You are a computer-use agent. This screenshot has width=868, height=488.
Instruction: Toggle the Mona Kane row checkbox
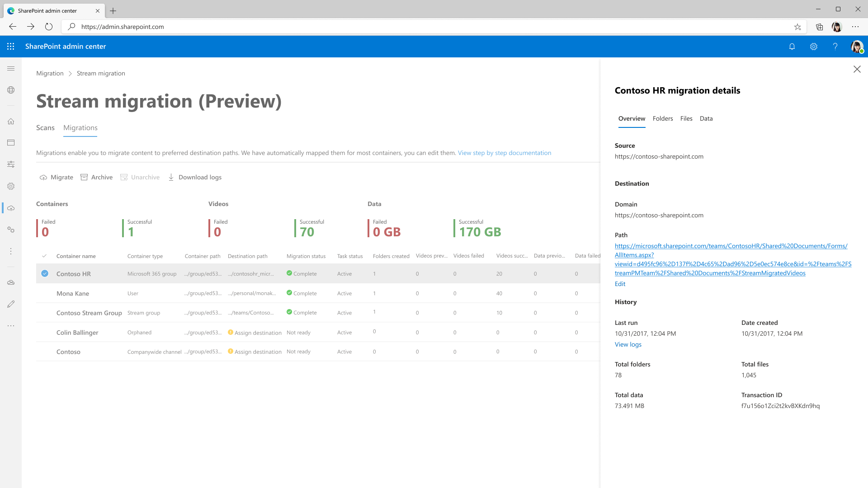pyautogui.click(x=45, y=293)
